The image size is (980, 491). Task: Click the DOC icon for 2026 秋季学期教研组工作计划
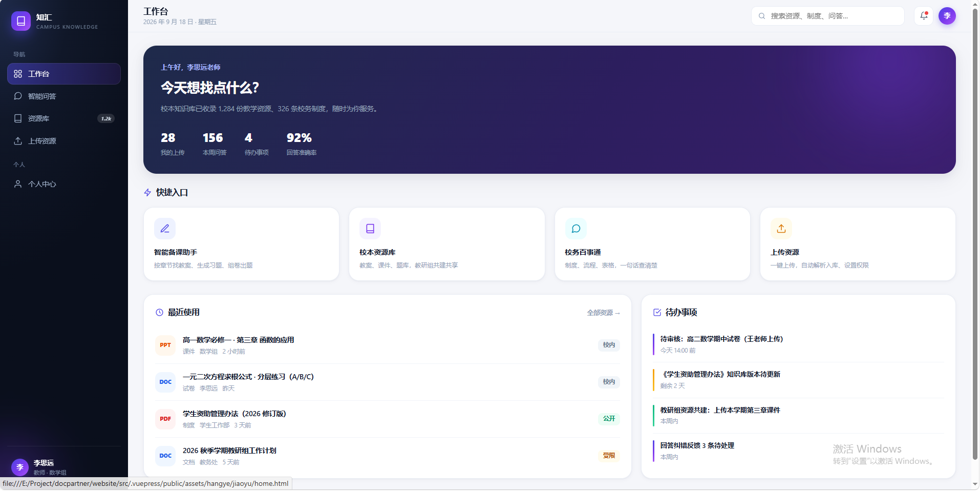point(165,456)
